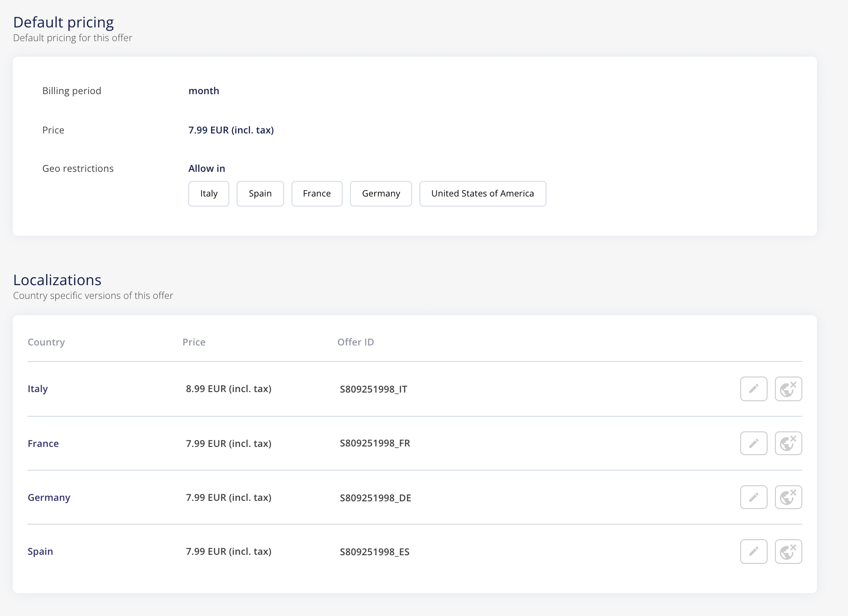Edit the France localization with pencil icon
Image resolution: width=848 pixels, height=616 pixels.
(753, 443)
